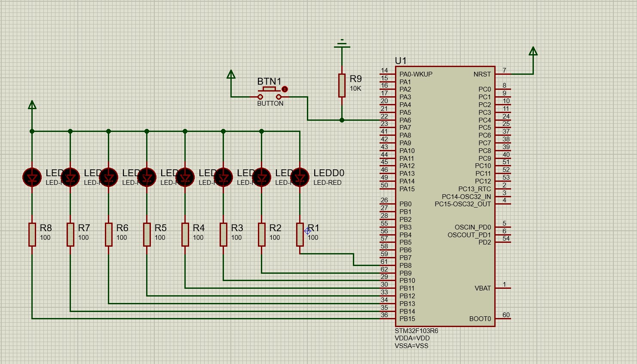
Task: Click the OSCIN_PD0 pin label
Action: tap(473, 227)
